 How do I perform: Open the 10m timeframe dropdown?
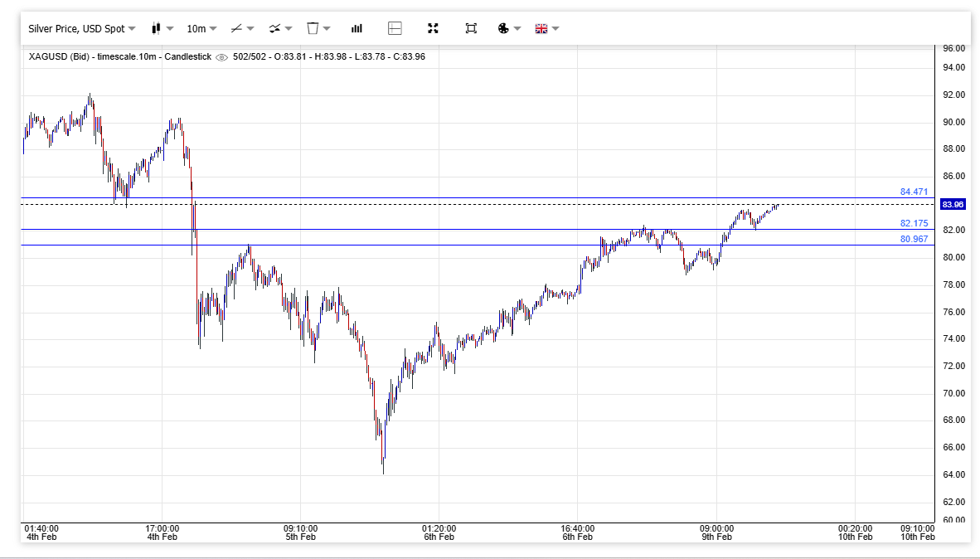pos(201,28)
